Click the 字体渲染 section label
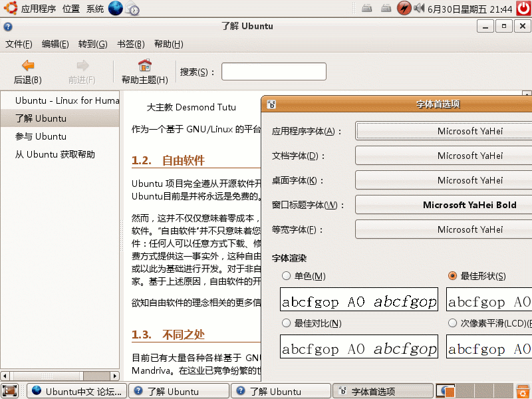 coord(289,258)
